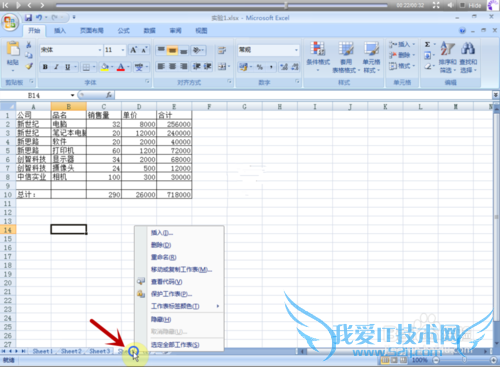
Task: Save workbook via quick access toolbar
Action: [28, 17]
